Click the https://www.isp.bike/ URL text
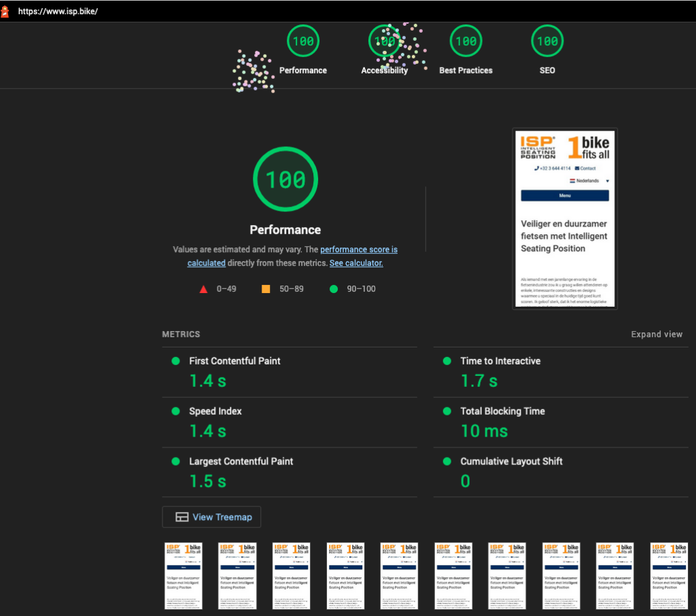 (58, 12)
